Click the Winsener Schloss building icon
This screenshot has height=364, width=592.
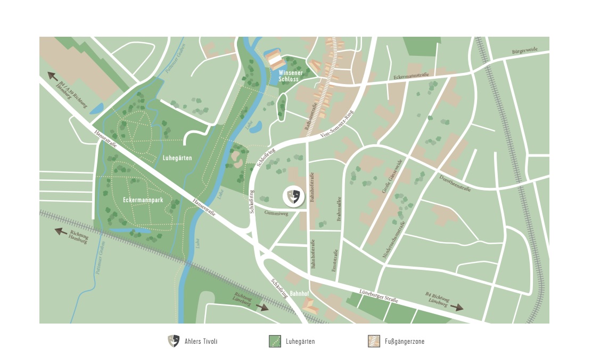[x=275, y=59]
